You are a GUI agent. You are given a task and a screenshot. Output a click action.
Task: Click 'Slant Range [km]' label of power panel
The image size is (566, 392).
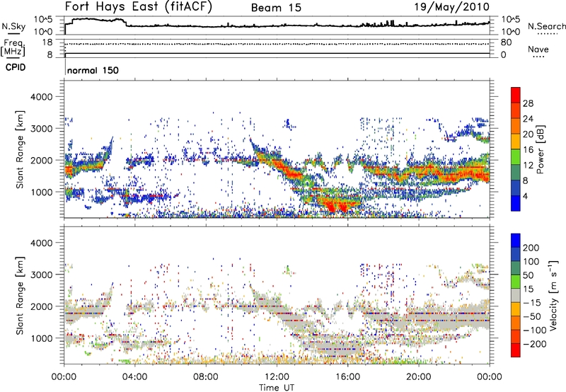click(20, 149)
